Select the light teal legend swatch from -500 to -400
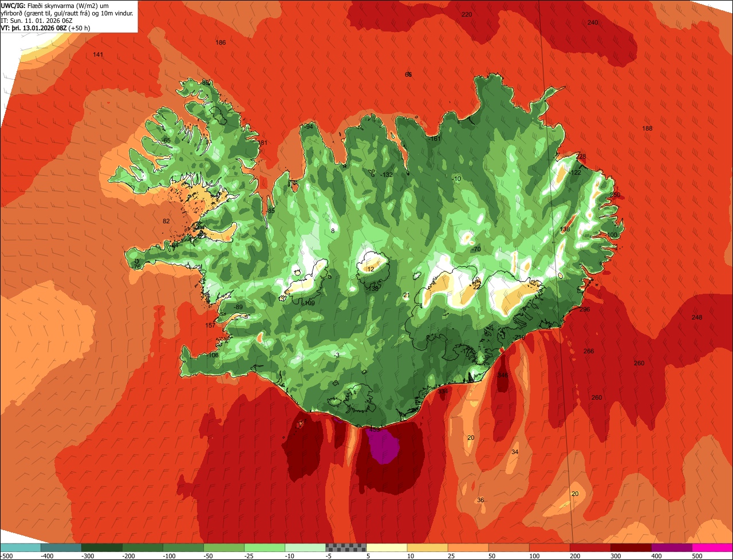 coord(20,547)
